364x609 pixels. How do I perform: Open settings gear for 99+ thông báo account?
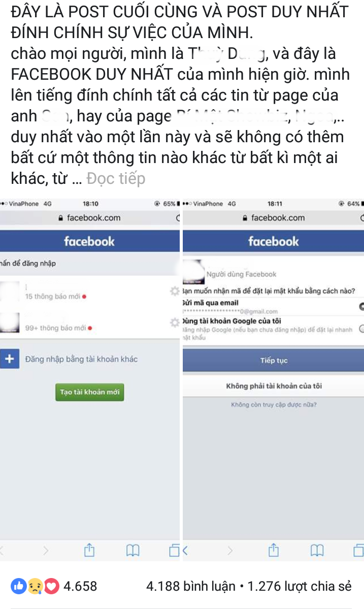pos(175,323)
